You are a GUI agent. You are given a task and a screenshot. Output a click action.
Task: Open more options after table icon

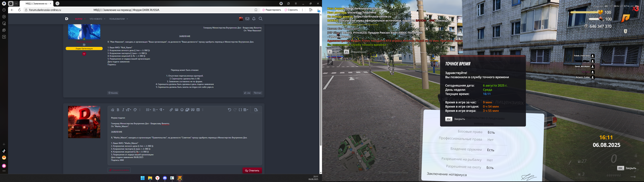(203, 110)
